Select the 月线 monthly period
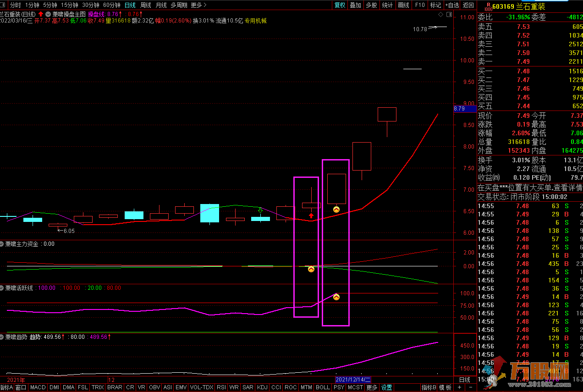Viewport: 583px width, 392px height. click(x=161, y=5)
